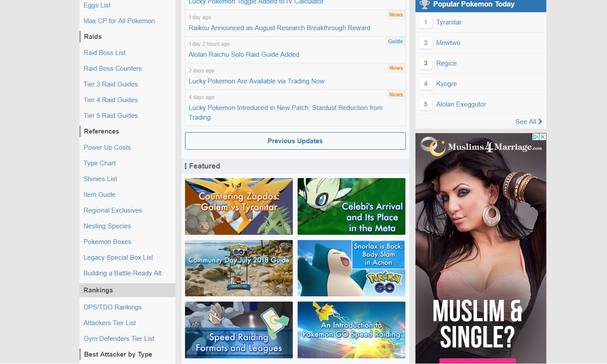Open Celebi's Arrival and Its Place featured article
The height and width of the screenshot is (364, 607).
[x=351, y=206]
